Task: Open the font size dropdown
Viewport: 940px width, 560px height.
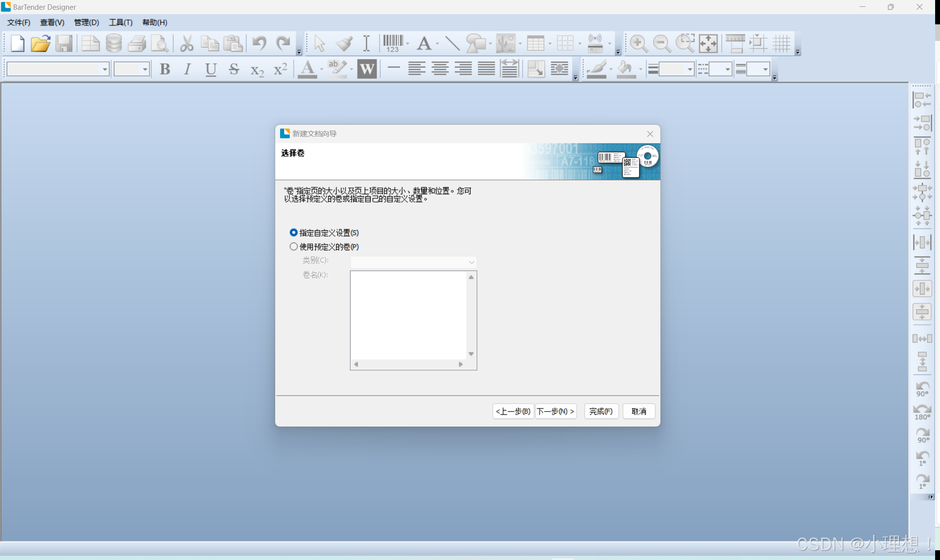Action: (145, 69)
